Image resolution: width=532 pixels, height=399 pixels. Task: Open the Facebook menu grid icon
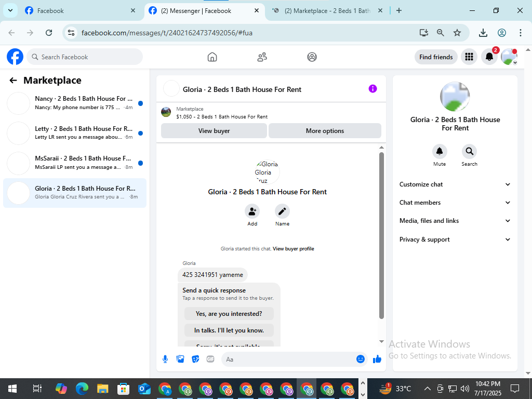point(469,57)
